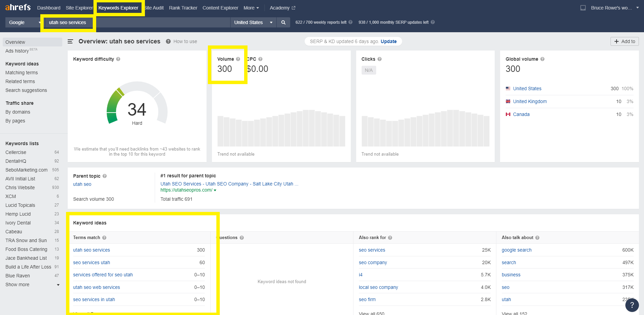Open the SeboMarketing.com keyword list
The width and height of the screenshot is (644, 315).
click(26, 170)
